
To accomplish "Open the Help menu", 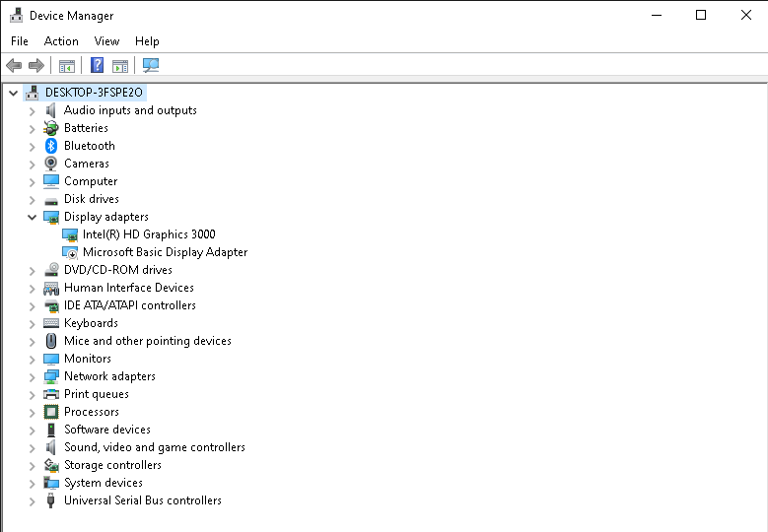I will pos(148,41).
